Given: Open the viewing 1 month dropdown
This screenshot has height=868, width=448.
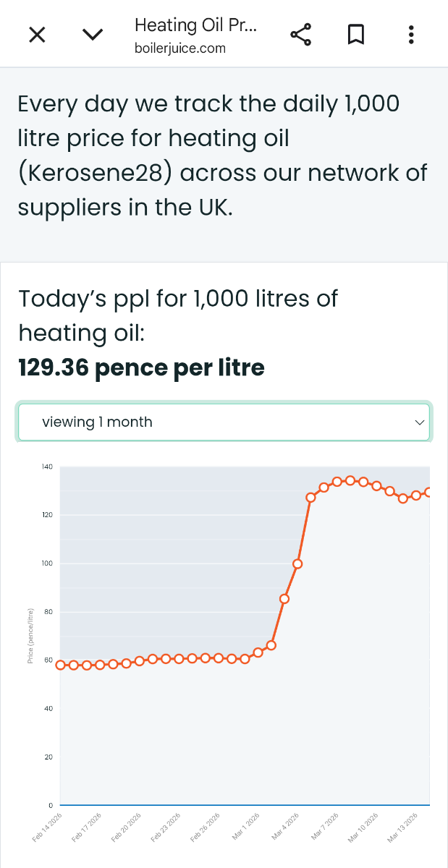Looking at the screenshot, I should [x=224, y=422].
